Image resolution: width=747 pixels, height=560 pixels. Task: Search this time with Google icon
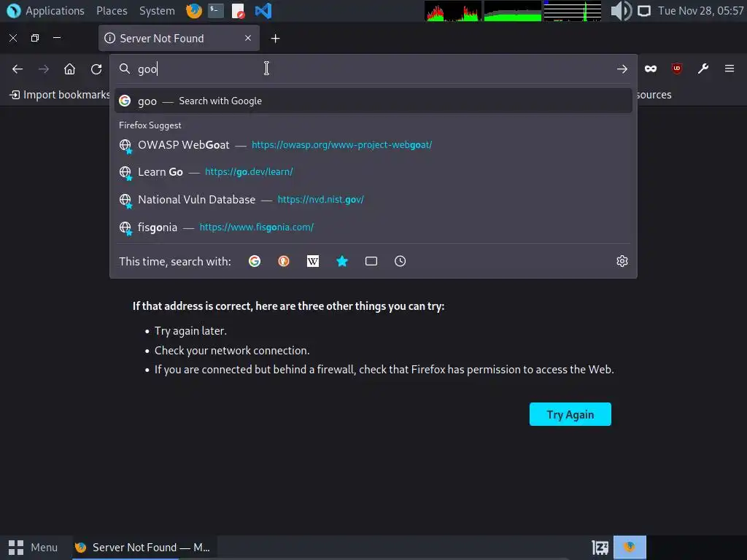click(255, 261)
